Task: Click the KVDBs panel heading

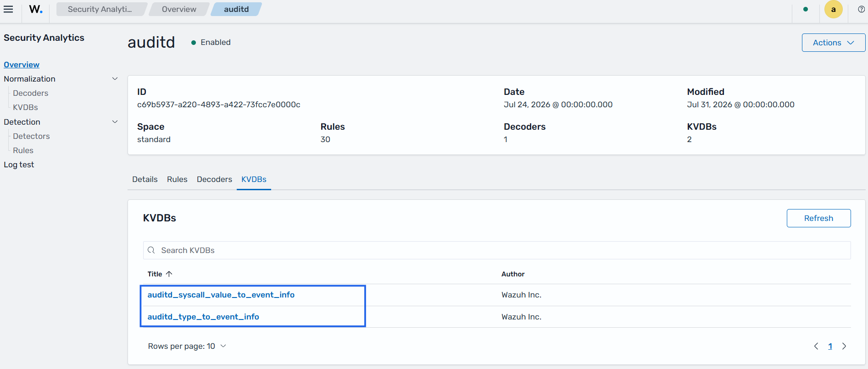Action: [x=160, y=218]
